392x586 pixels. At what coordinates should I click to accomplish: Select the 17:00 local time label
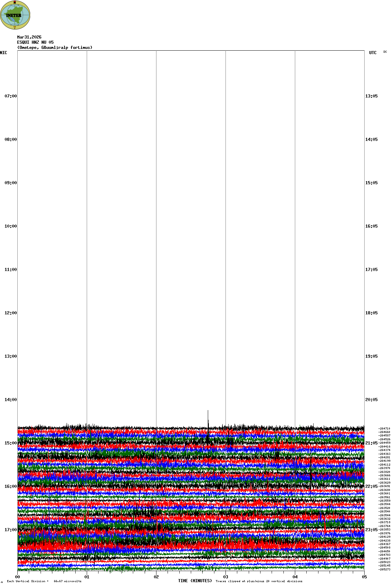point(10,530)
